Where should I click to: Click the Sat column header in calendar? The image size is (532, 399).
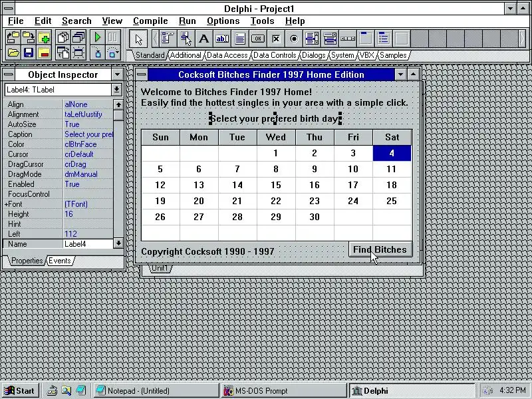coord(392,137)
